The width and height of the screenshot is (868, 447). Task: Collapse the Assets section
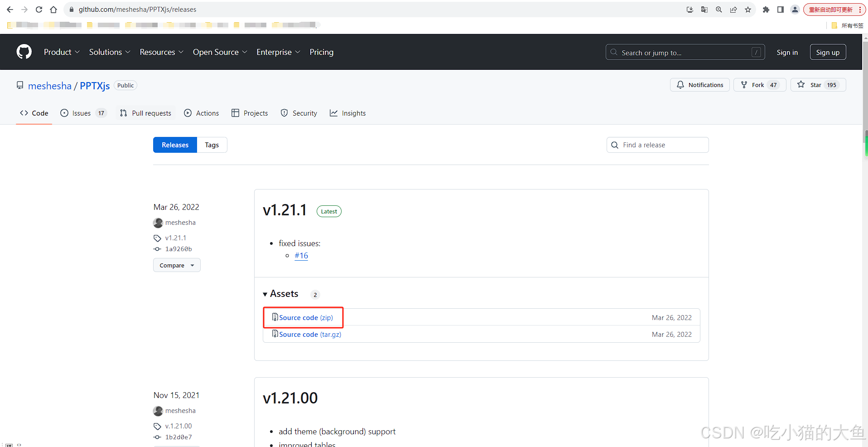[x=280, y=294]
